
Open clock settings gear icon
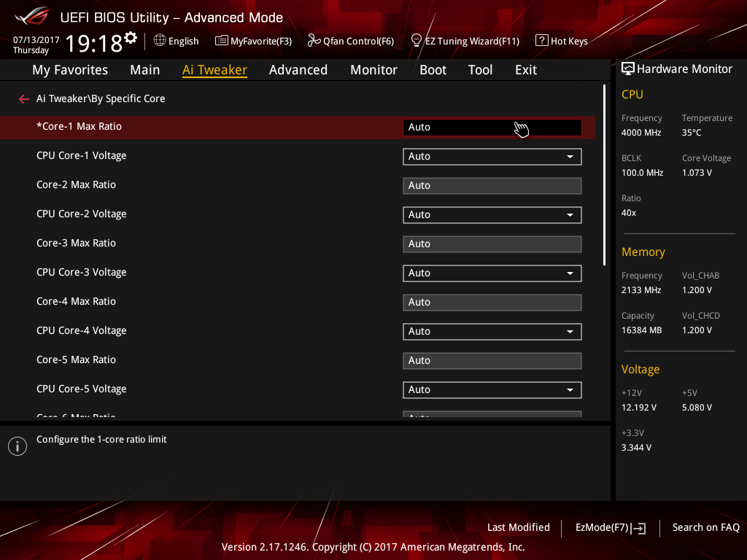131,38
